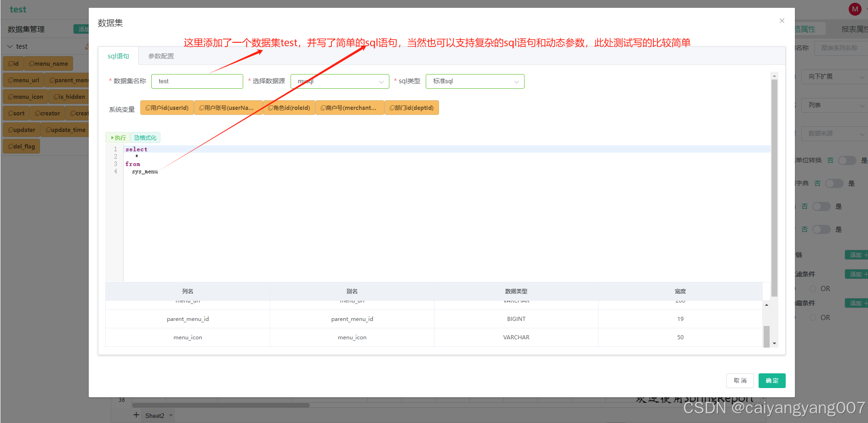Screen dimensions: 868x423
Task: Insert the 部门id(deptId) system variable
Action: coord(411,107)
